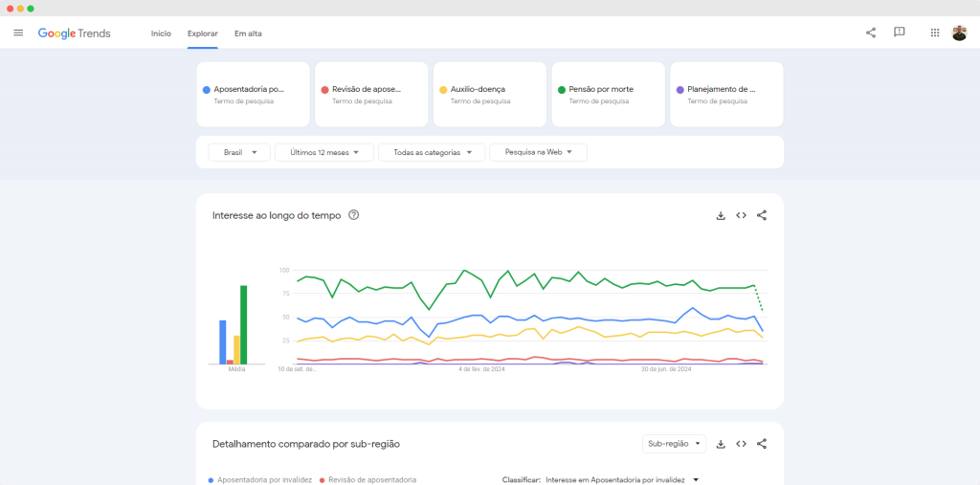Open the Brasil region dropdown
980x485 pixels.
tap(239, 152)
